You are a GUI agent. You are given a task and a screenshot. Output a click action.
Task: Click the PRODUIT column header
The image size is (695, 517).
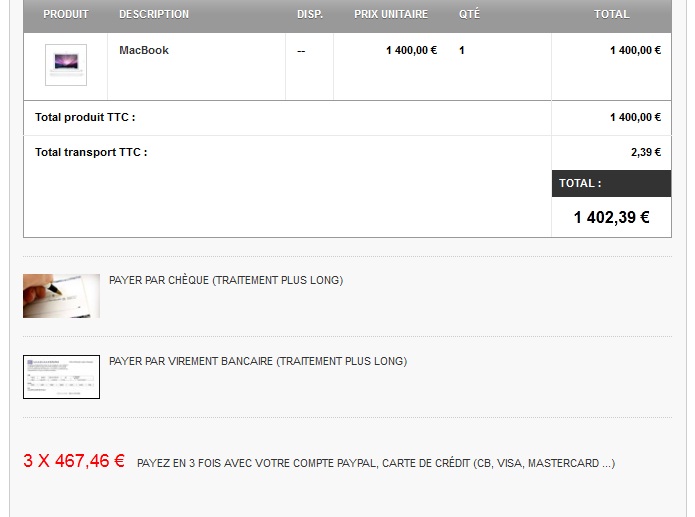66,14
